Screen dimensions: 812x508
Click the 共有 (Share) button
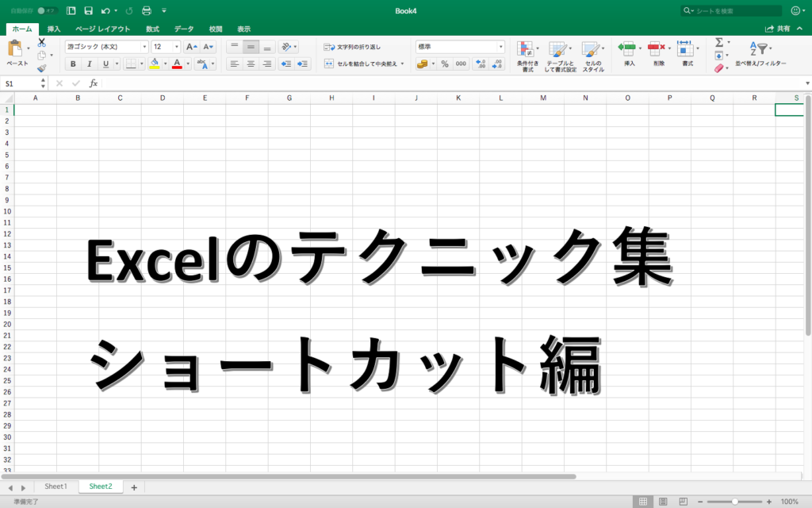(779, 29)
